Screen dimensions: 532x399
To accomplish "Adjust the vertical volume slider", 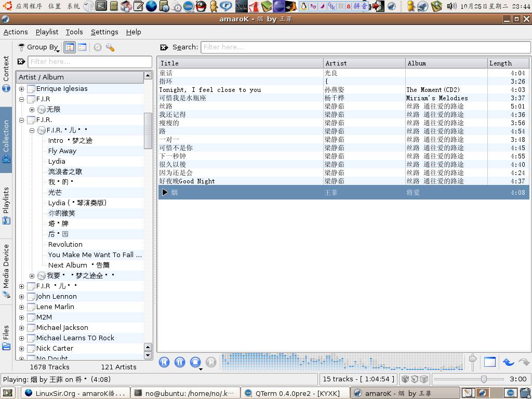I will pyautogui.click(x=473, y=362).
